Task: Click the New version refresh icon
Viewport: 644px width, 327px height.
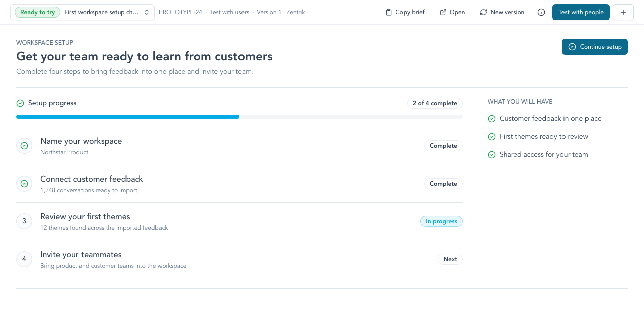Action: [484, 12]
